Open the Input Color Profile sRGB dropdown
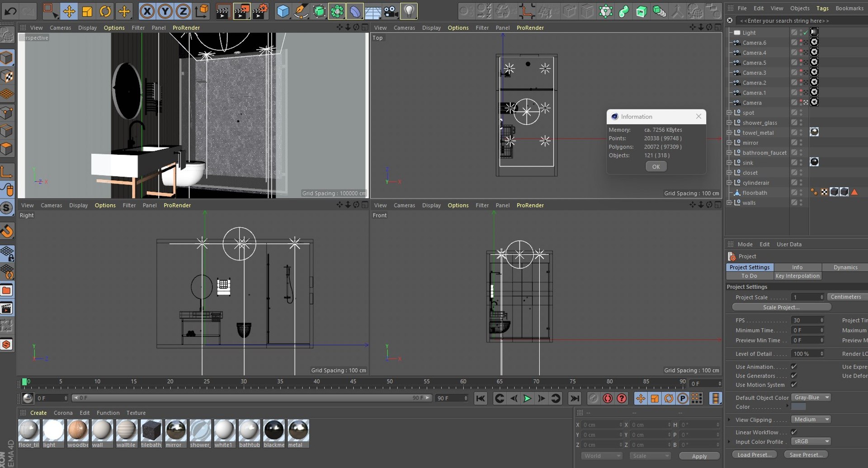The width and height of the screenshot is (868, 468). tap(811, 442)
